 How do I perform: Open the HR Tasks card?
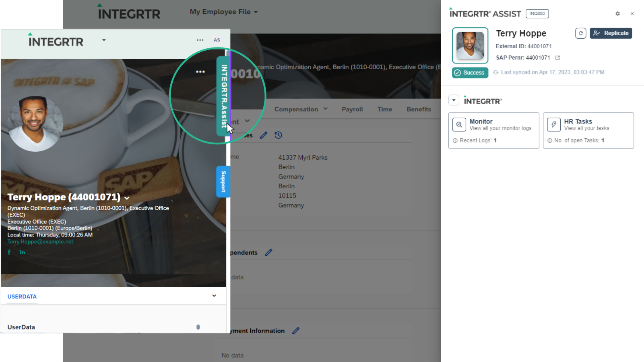pos(588,130)
